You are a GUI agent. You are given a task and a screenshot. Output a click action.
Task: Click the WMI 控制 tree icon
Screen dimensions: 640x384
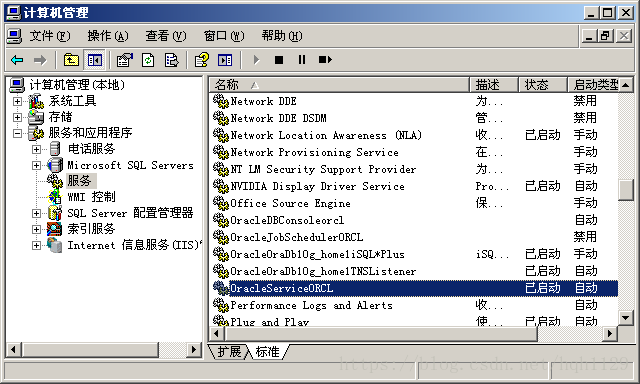click(x=55, y=197)
